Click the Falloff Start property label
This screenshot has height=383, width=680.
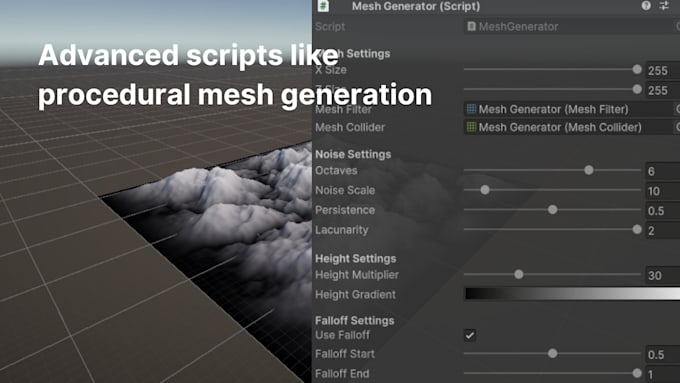tap(345, 354)
